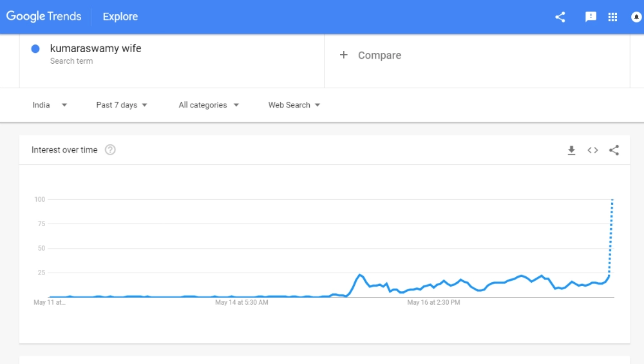Expand the All categories dropdown
Viewport: 644px width, 364px height.
click(x=209, y=105)
